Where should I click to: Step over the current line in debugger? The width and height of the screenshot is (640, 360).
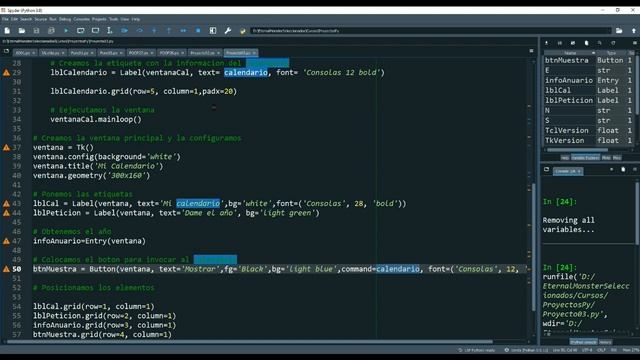pyautogui.click(x=139, y=31)
